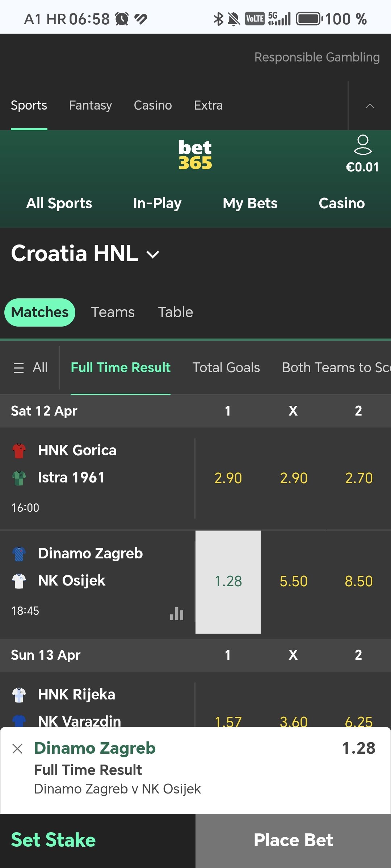Open match stats bar chart icon

[x=177, y=614]
